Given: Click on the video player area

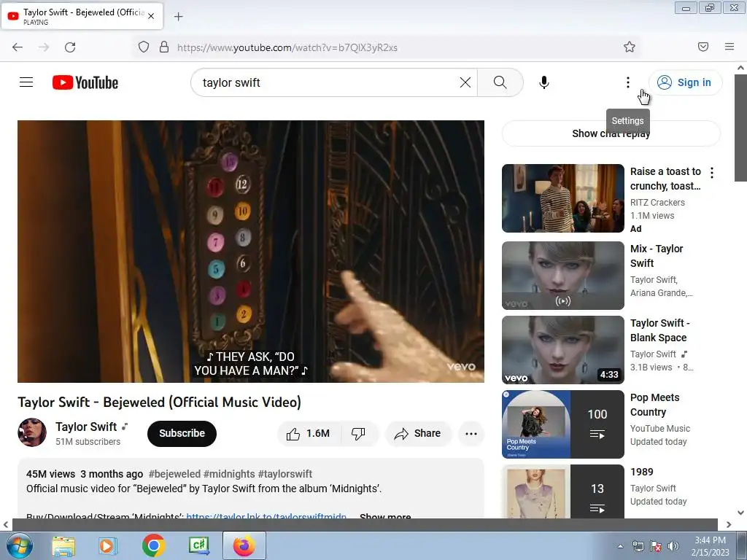Looking at the screenshot, I should tap(251, 252).
